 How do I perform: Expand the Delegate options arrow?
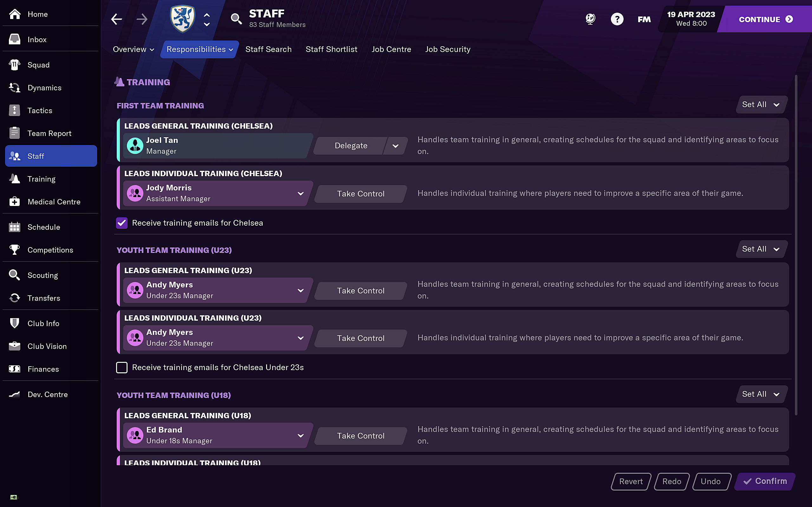396,146
